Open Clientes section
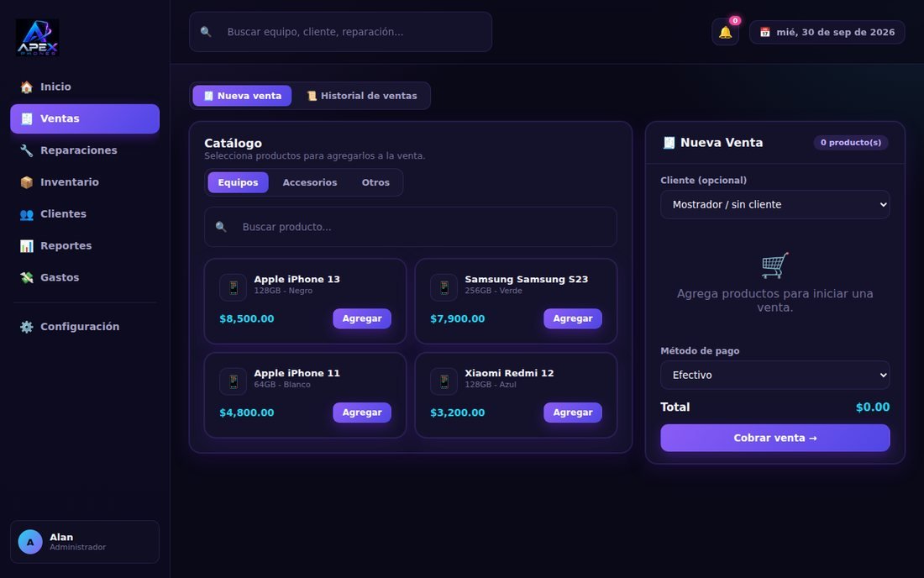Viewport: 924px width, 578px height. coord(85,214)
